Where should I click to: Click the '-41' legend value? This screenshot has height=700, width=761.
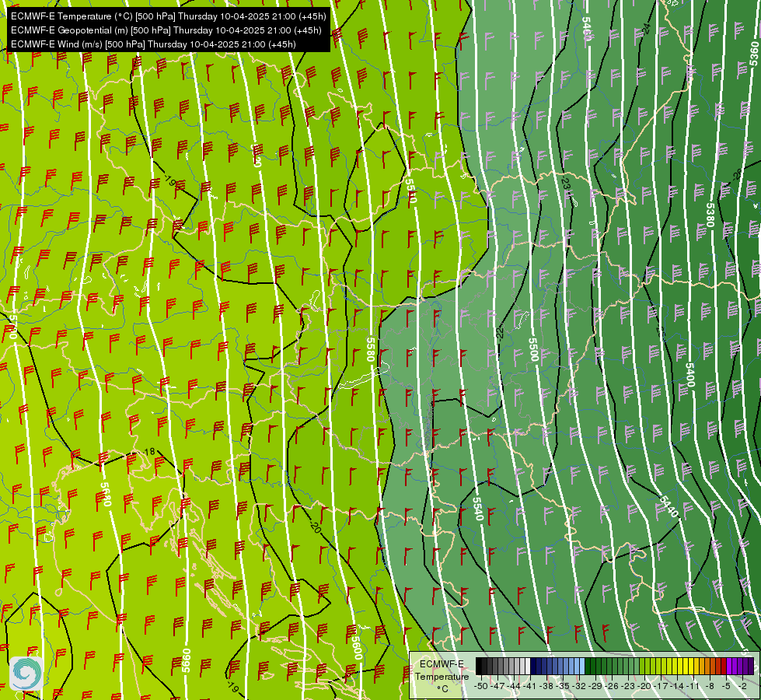(x=530, y=686)
